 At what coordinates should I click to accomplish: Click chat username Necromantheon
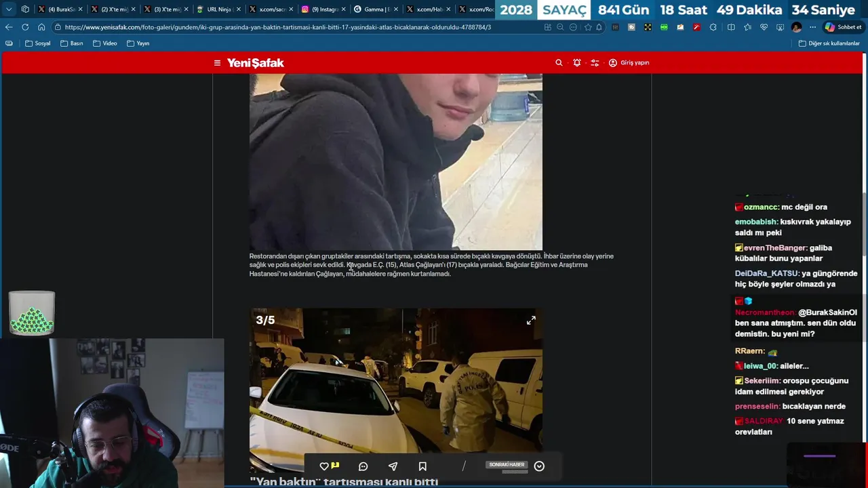coord(765,312)
